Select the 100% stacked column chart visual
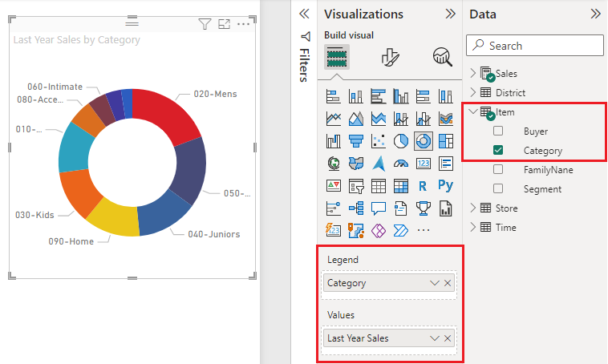608x364 pixels. tap(445, 96)
